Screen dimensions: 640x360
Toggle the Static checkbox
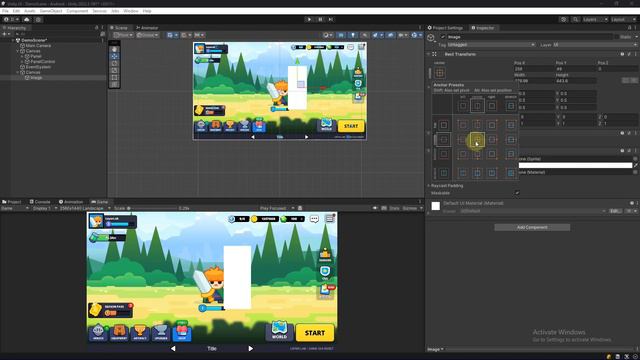click(616, 37)
